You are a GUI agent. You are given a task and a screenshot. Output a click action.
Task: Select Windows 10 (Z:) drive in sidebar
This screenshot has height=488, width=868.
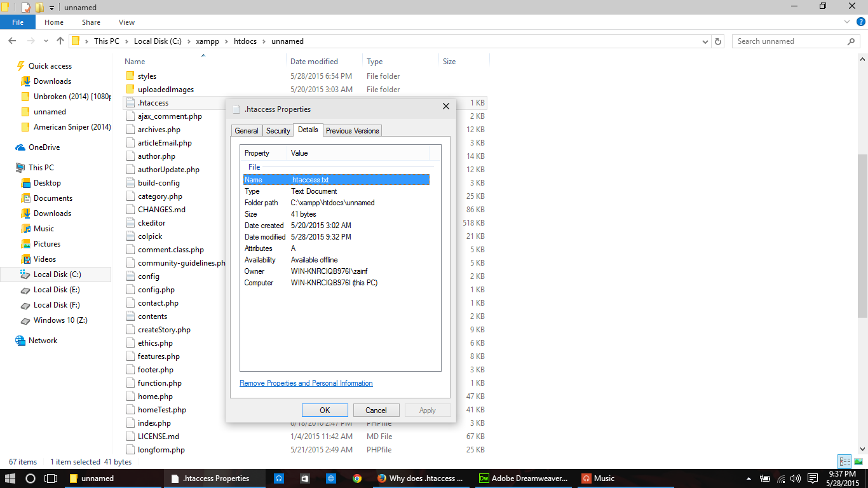tap(60, 320)
